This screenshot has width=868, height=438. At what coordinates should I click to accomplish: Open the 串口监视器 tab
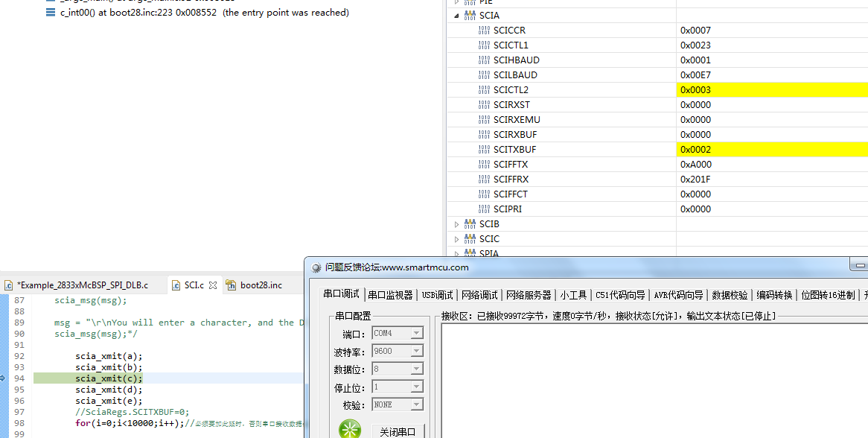click(390, 295)
